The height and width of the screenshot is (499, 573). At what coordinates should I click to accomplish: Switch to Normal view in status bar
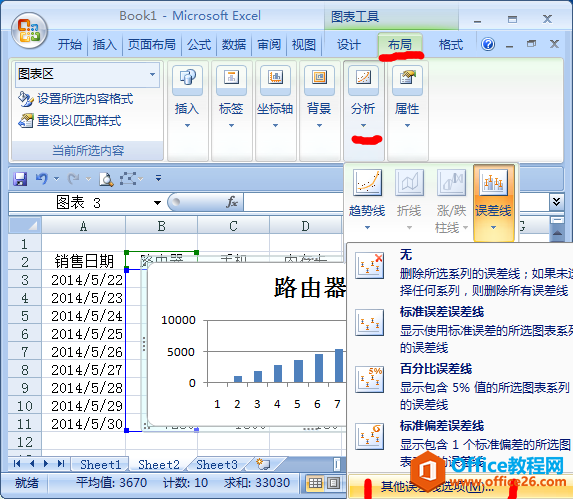click(x=315, y=483)
